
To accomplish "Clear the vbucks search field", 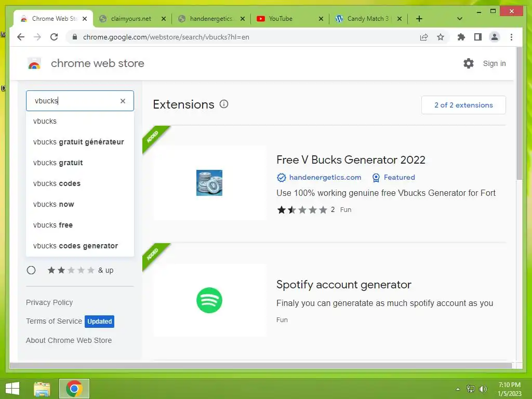I will click(123, 101).
